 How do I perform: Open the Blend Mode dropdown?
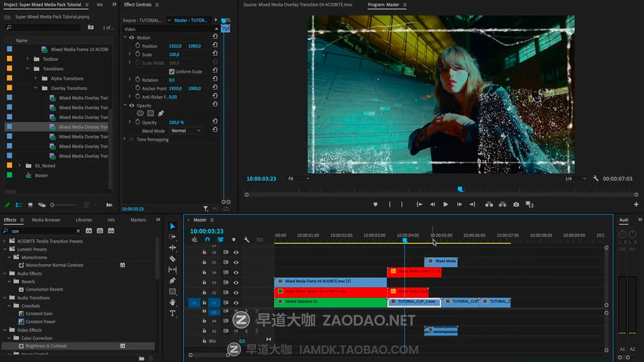click(x=186, y=131)
